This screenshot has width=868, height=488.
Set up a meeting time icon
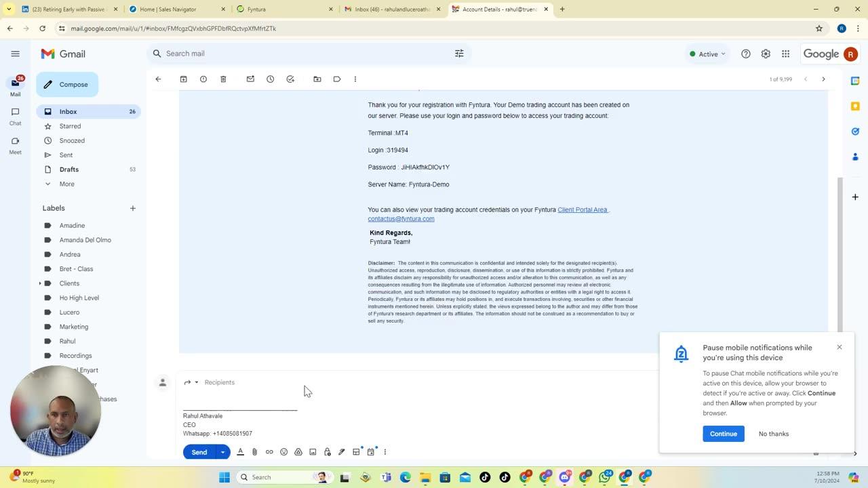tap(371, 452)
